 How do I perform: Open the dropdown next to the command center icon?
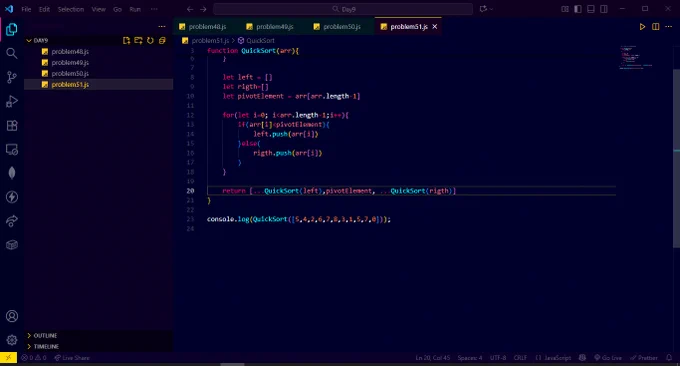click(492, 9)
